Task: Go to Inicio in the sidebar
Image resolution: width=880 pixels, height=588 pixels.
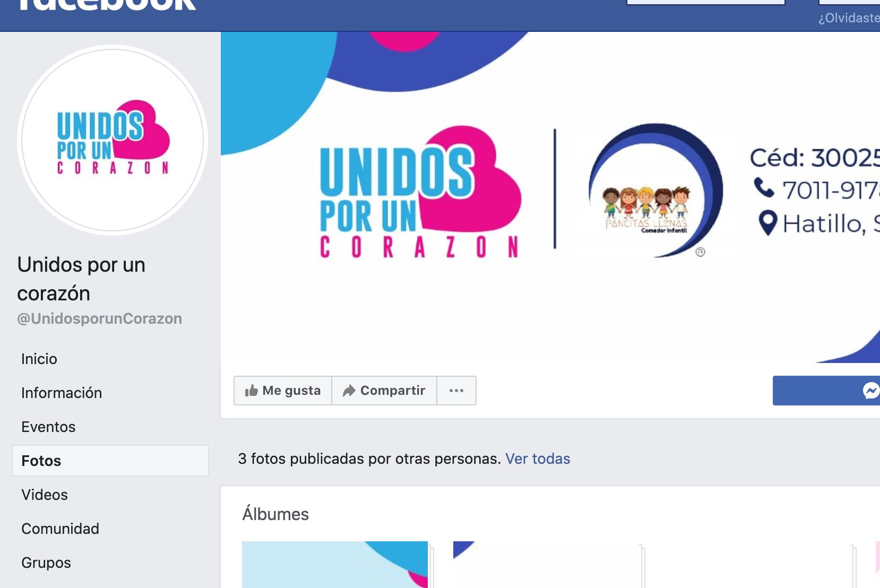Action: click(x=39, y=359)
